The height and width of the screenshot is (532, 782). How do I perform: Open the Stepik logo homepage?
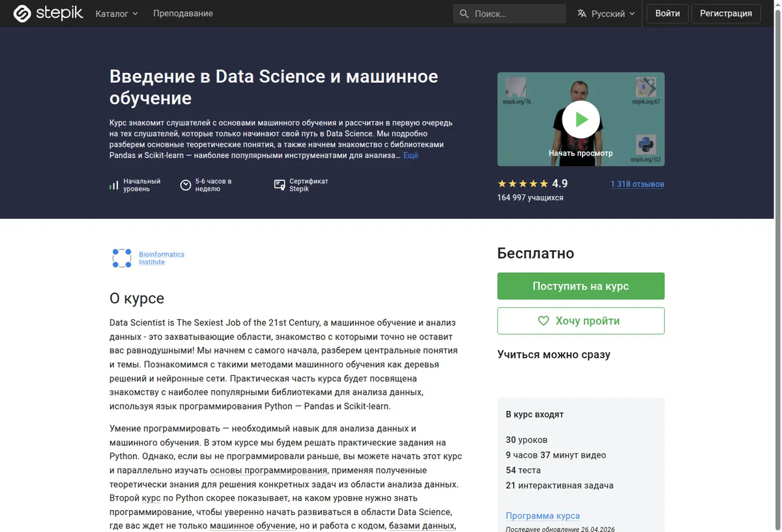coord(48,13)
